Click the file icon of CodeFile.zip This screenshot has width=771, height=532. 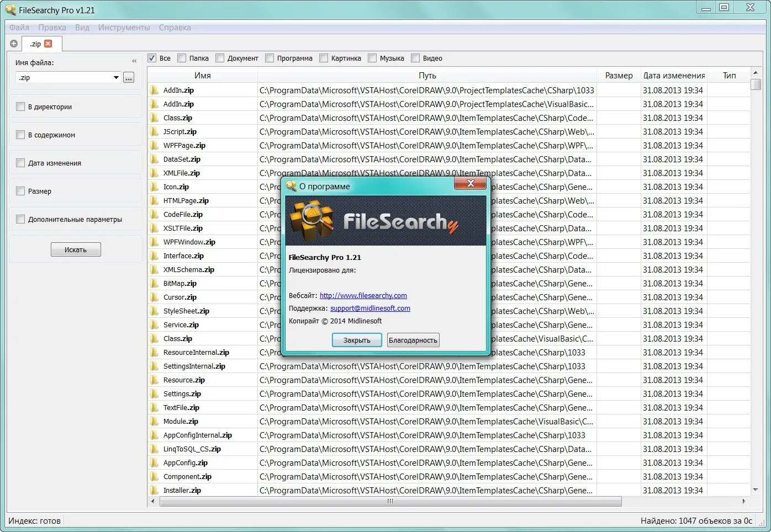154,215
